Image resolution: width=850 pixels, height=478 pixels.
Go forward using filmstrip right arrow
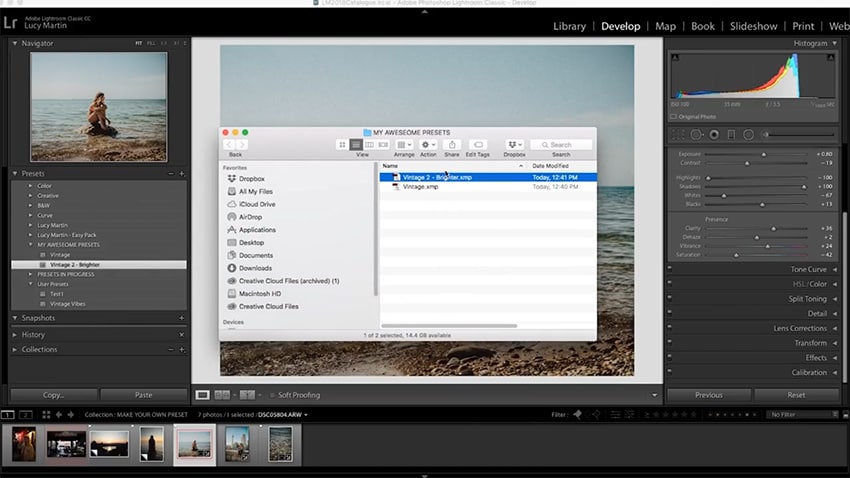click(70, 415)
